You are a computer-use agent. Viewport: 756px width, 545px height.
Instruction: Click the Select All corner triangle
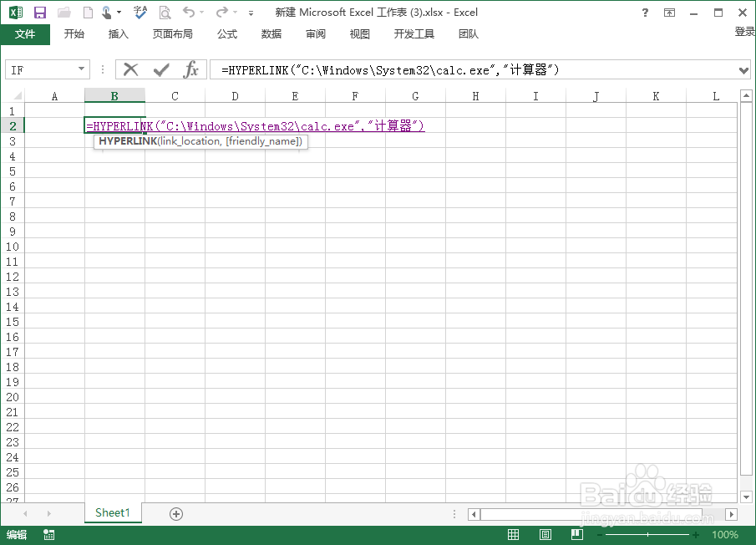(18, 95)
